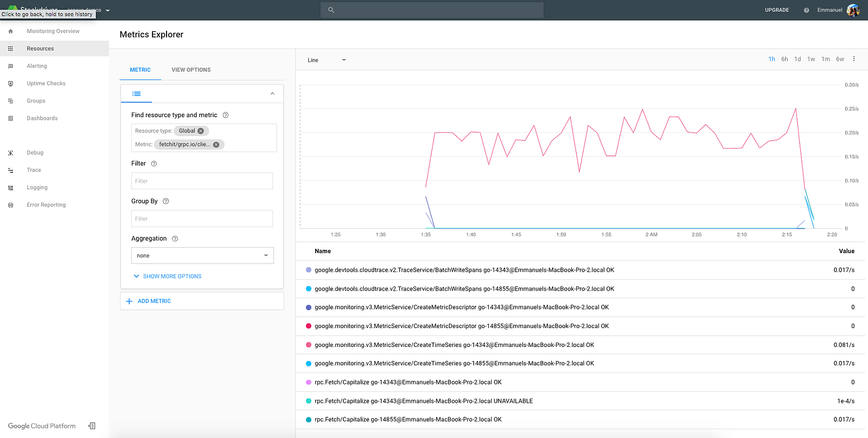Select the 1w time range
868x438 pixels.
click(x=811, y=59)
